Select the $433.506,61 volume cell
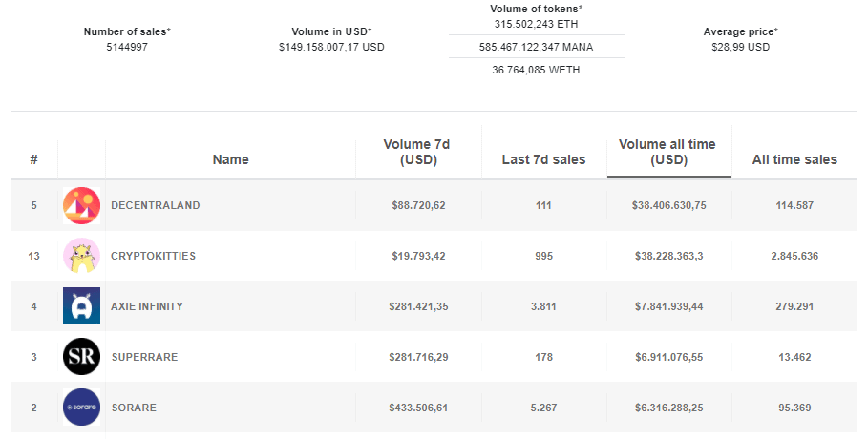This screenshot has height=439, width=868. [x=418, y=408]
